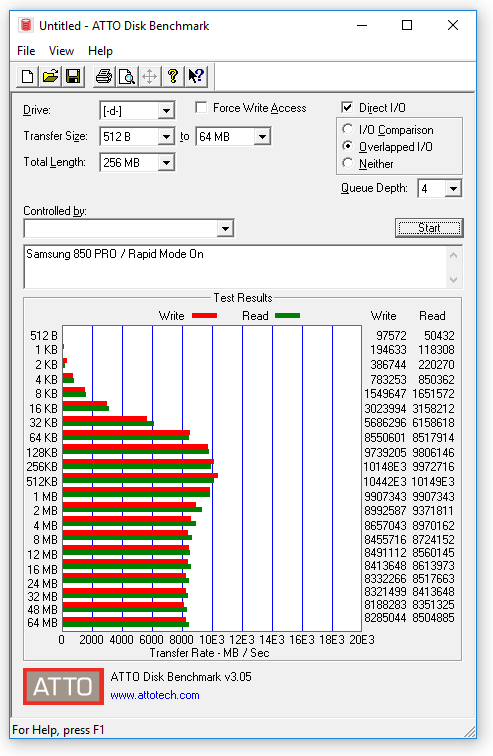Click read value 6158618 for 32 KB
The height and width of the screenshot is (756, 493).
tap(433, 423)
